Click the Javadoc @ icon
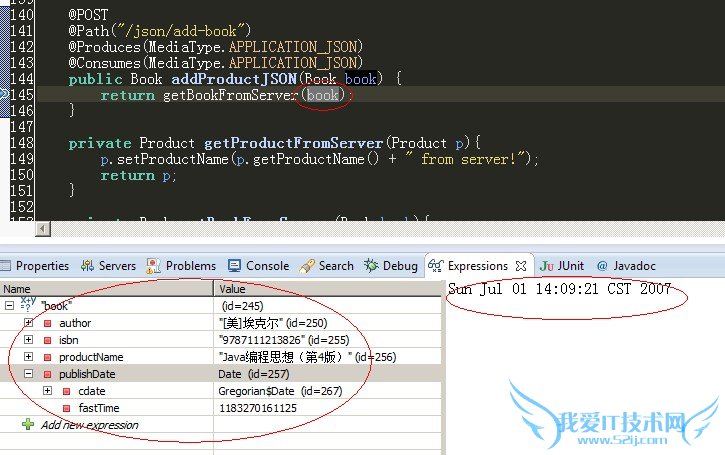Image resolution: width=725 pixels, height=455 pixels. coord(602,266)
